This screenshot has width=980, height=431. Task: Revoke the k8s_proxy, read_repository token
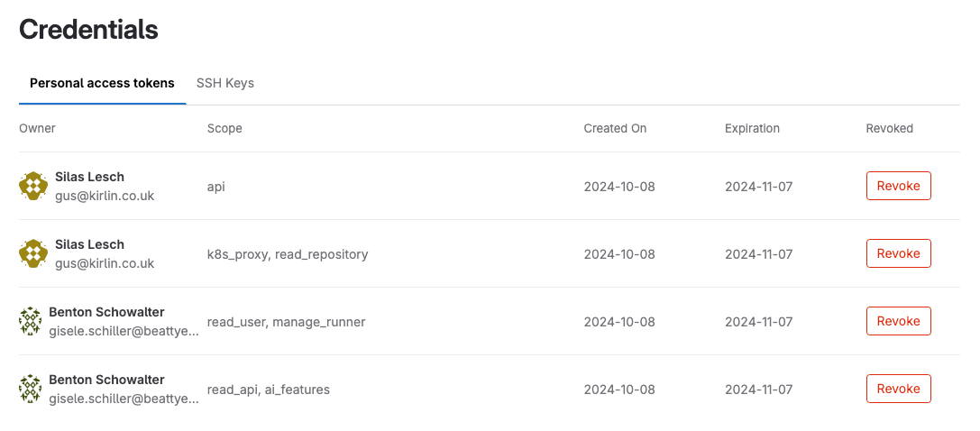[898, 253]
